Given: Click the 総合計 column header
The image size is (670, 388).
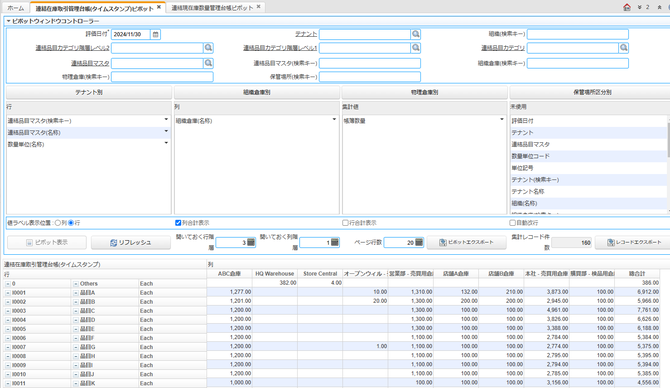Looking at the screenshot, I should click(x=637, y=274).
